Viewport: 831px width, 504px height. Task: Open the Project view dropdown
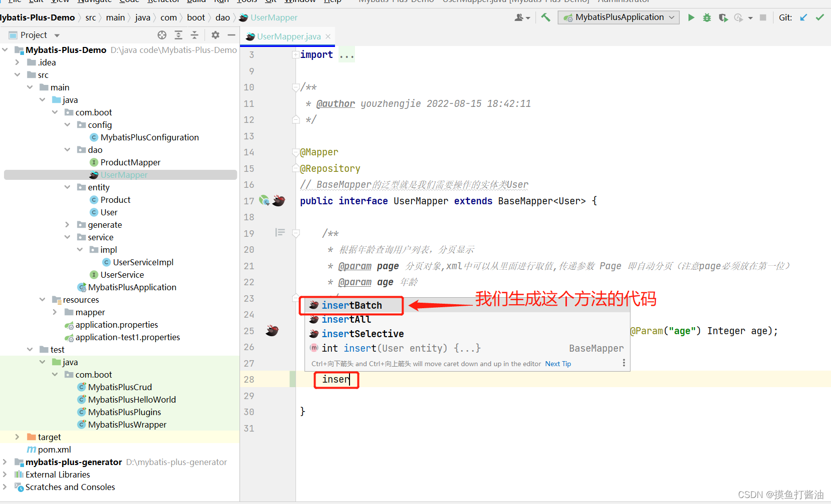(57, 35)
